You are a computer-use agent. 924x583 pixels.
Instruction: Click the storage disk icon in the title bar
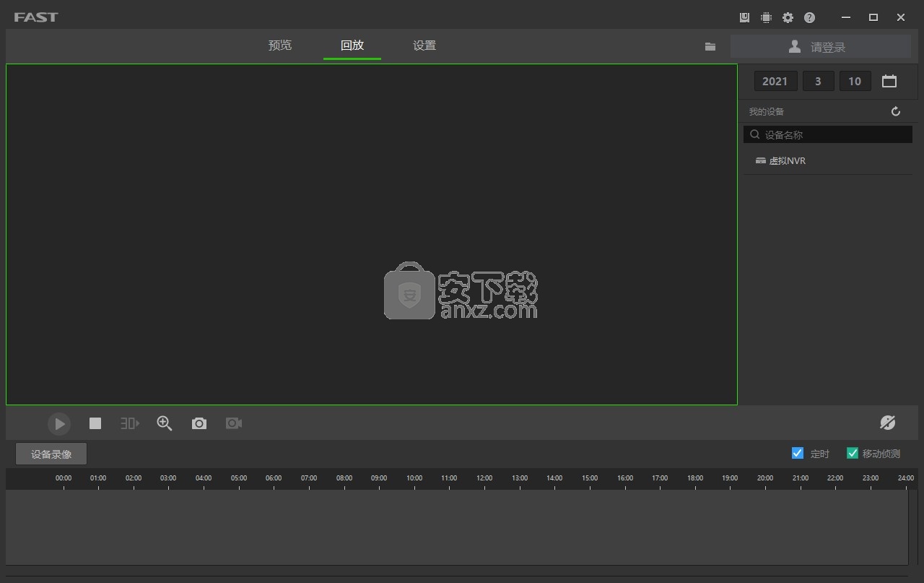[745, 17]
